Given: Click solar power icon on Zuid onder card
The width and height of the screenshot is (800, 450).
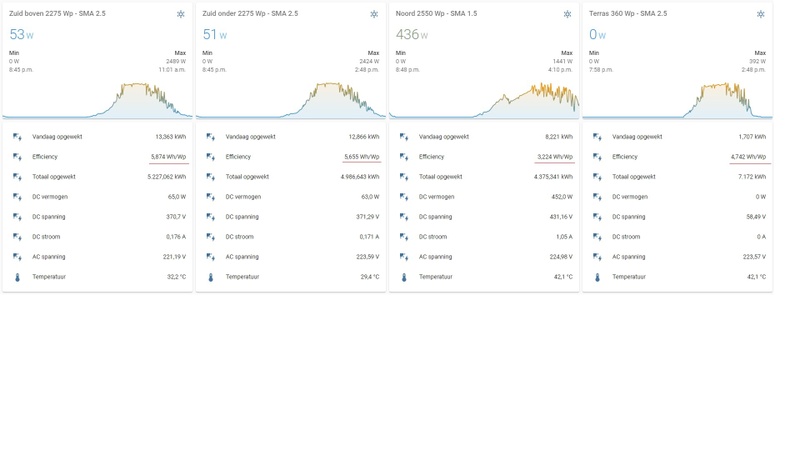Looking at the screenshot, I should click(x=373, y=14).
